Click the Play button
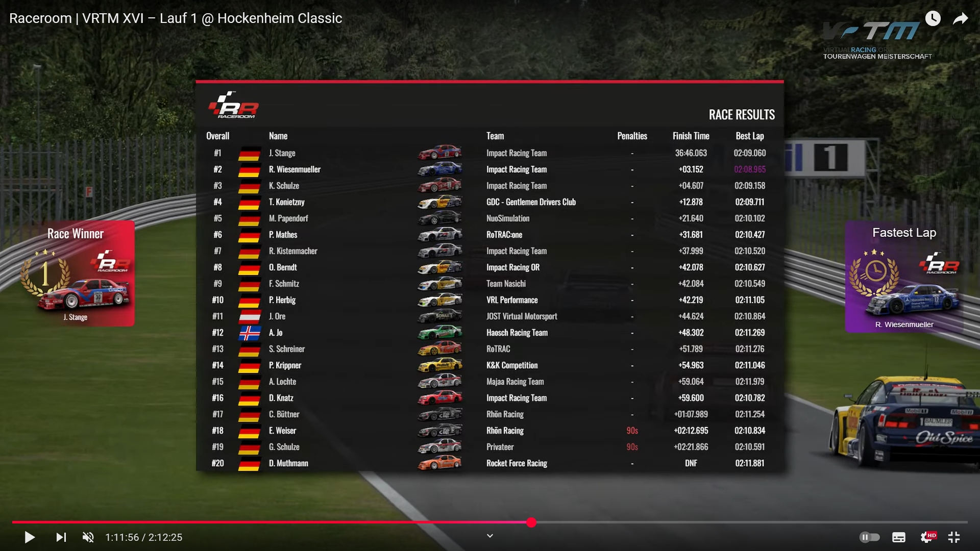 click(x=30, y=537)
